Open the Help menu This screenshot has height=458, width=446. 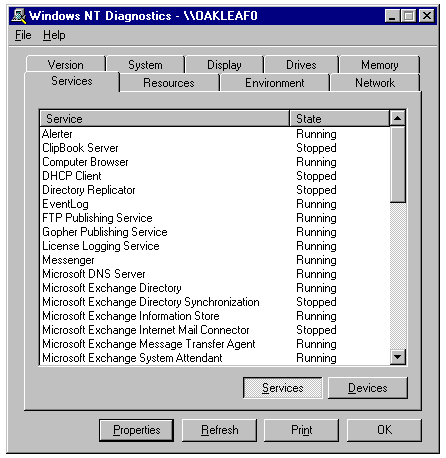pos(54,35)
